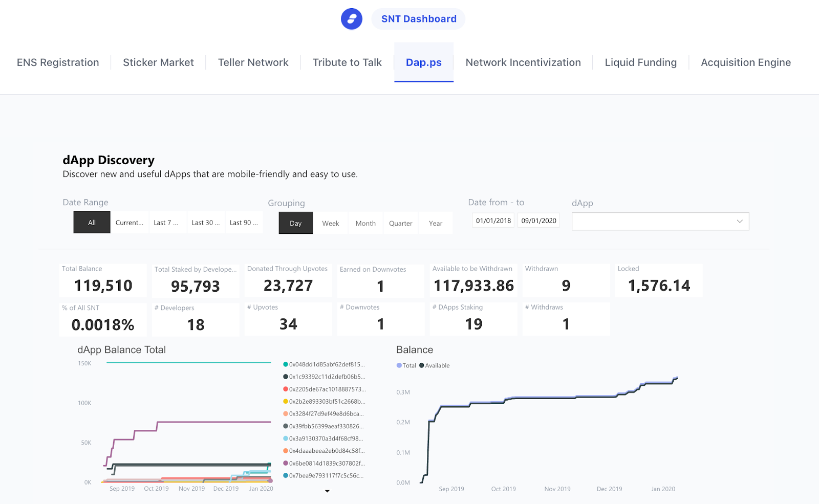Apply the Last 90 days range

point(244,222)
